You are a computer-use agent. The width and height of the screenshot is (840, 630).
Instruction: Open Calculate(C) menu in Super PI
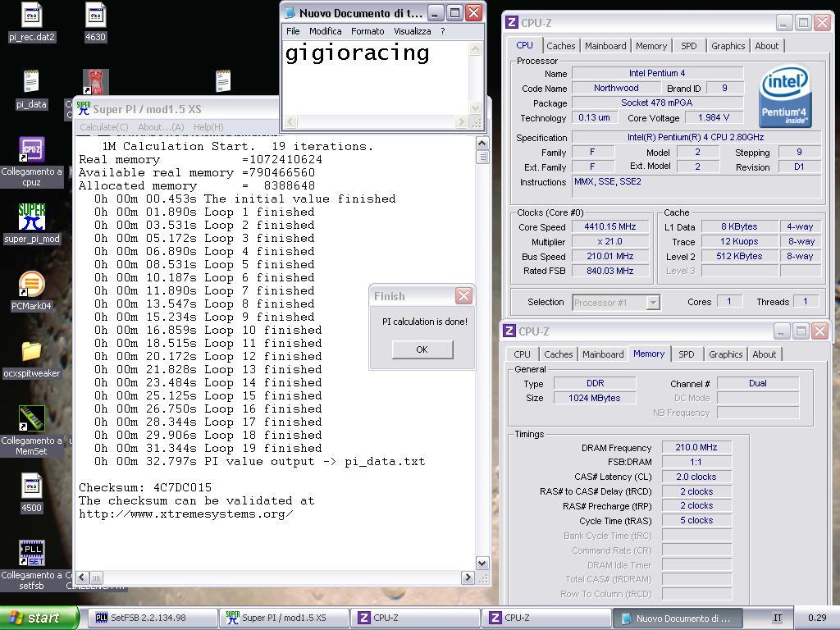tap(104, 127)
